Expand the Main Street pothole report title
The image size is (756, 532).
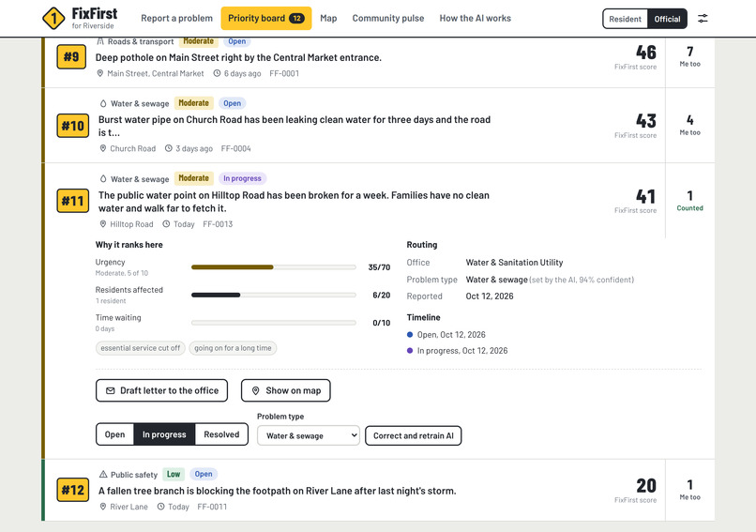click(x=238, y=57)
